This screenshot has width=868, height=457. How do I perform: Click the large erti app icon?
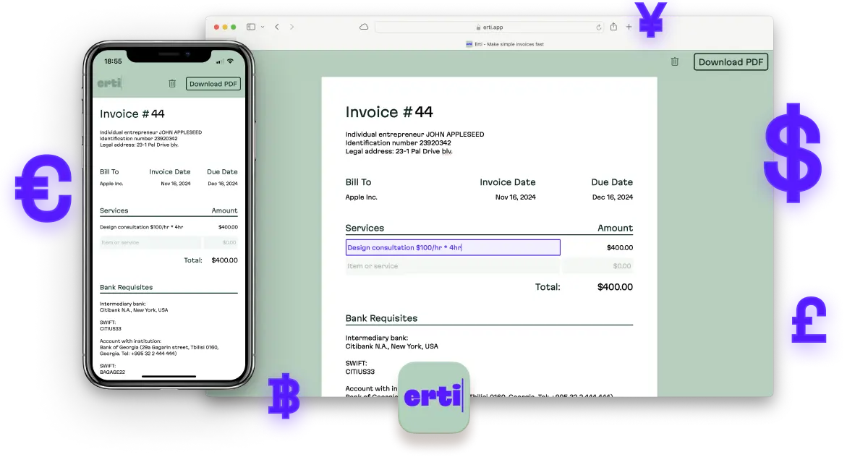pyautogui.click(x=433, y=397)
